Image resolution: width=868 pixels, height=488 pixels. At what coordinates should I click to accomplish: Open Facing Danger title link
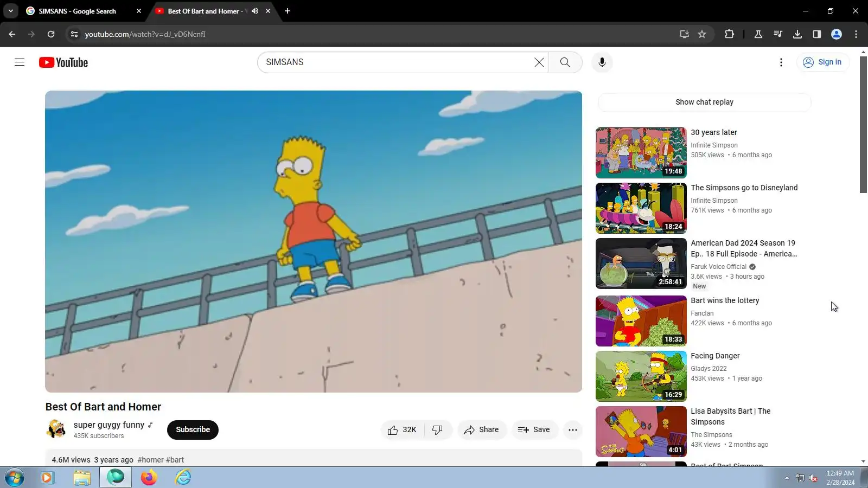click(x=715, y=356)
